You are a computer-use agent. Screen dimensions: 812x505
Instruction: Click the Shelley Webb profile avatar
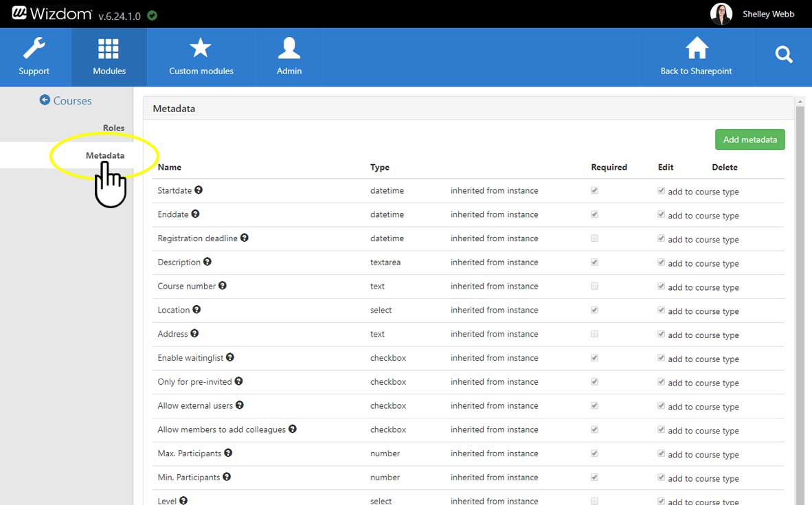pos(721,14)
